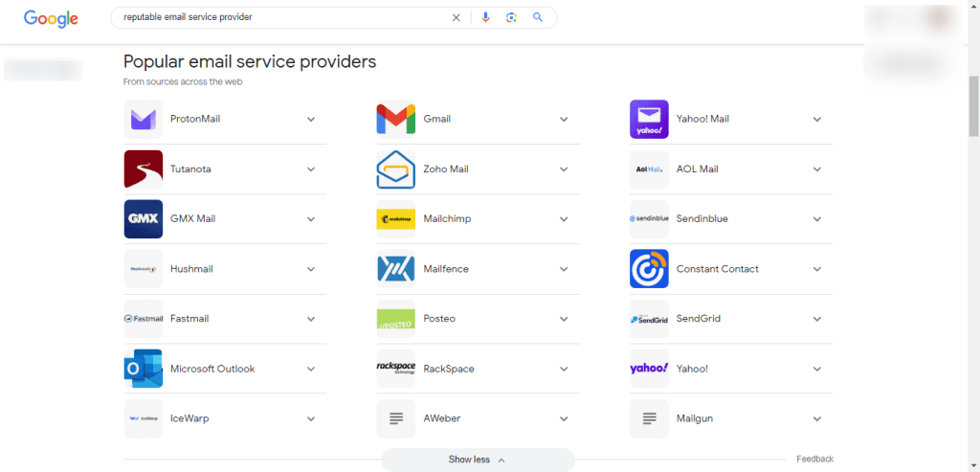Expand the AOL Mail entry chevron
Image resolution: width=980 pixels, height=472 pixels.
pyautogui.click(x=817, y=169)
